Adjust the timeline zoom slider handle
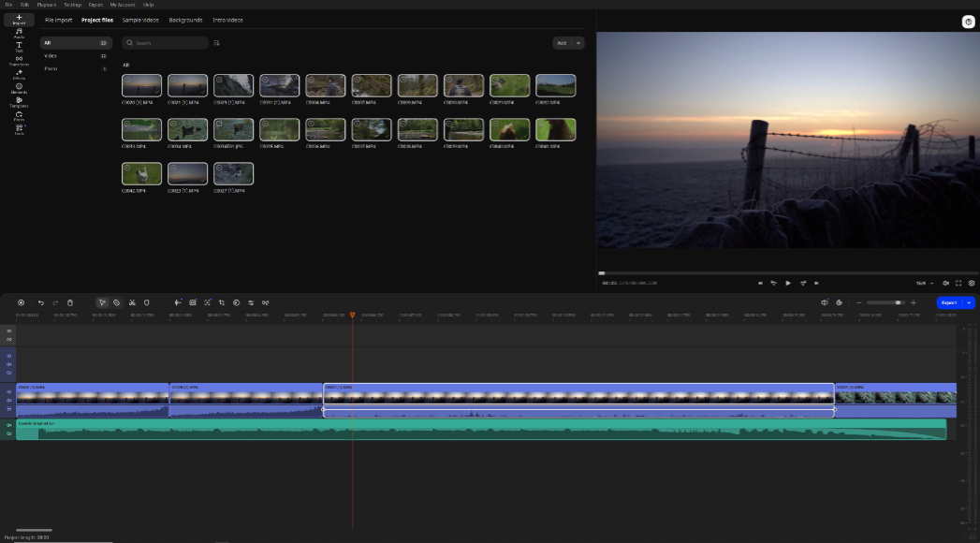This screenshot has width=980, height=543. tap(899, 302)
